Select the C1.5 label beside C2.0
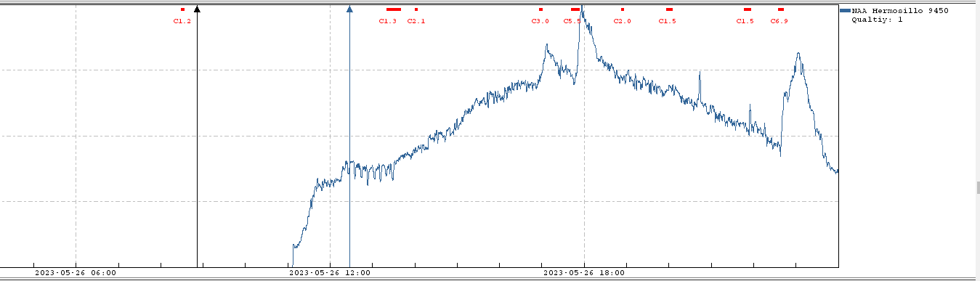Viewport: 980px width, 281px height. coord(668,21)
